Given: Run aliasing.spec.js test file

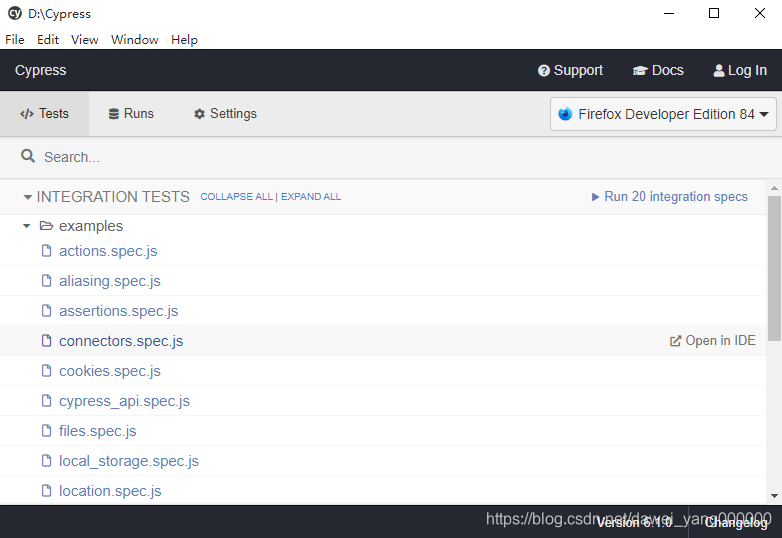Looking at the screenshot, I should 110,281.
